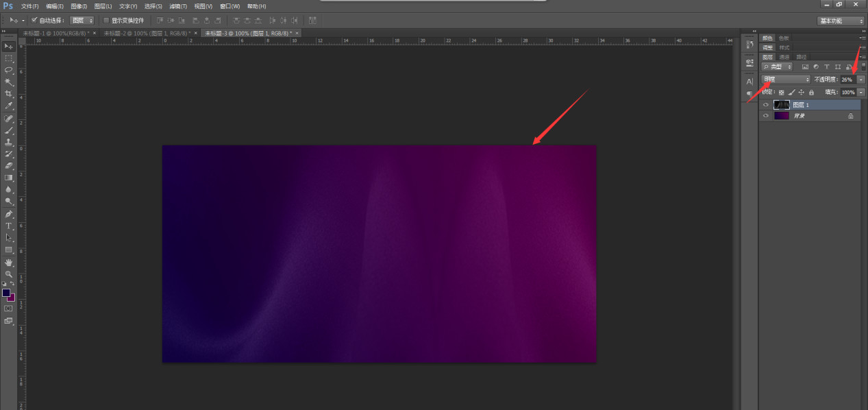This screenshot has width=868, height=410.
Task: Open the 明度 blend mode dropdown
Action: (x=786, y=80)
